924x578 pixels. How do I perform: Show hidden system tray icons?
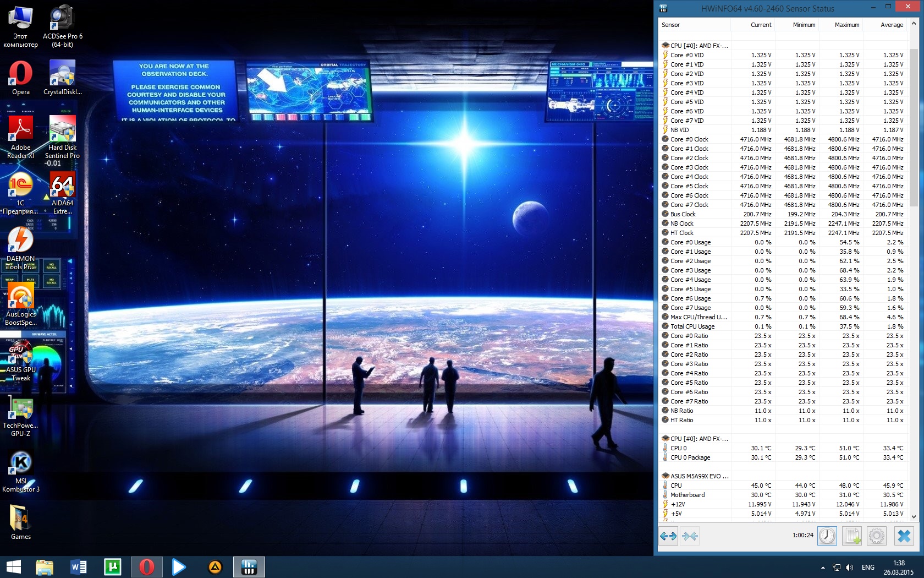[823, 568]
